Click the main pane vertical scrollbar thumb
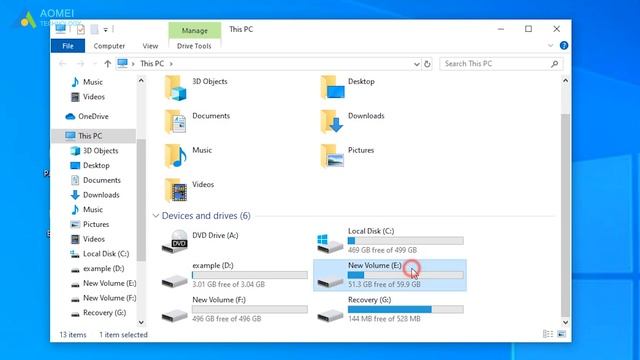Image resolution: width=640 pixels, height=360 pixels. tap(565, 215)
